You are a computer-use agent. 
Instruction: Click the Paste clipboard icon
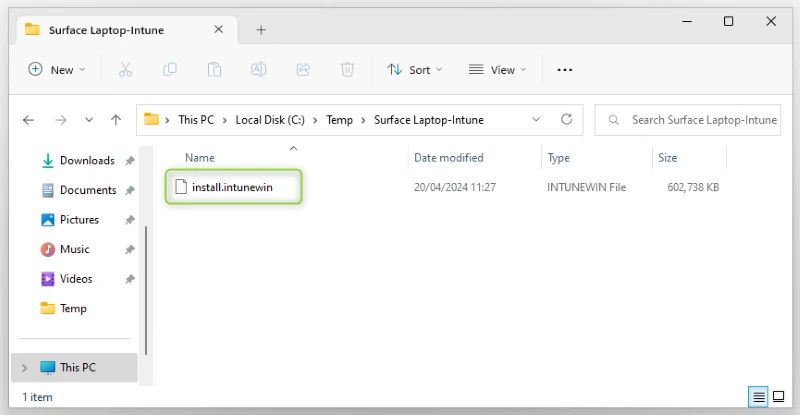[x=214, y=69]
